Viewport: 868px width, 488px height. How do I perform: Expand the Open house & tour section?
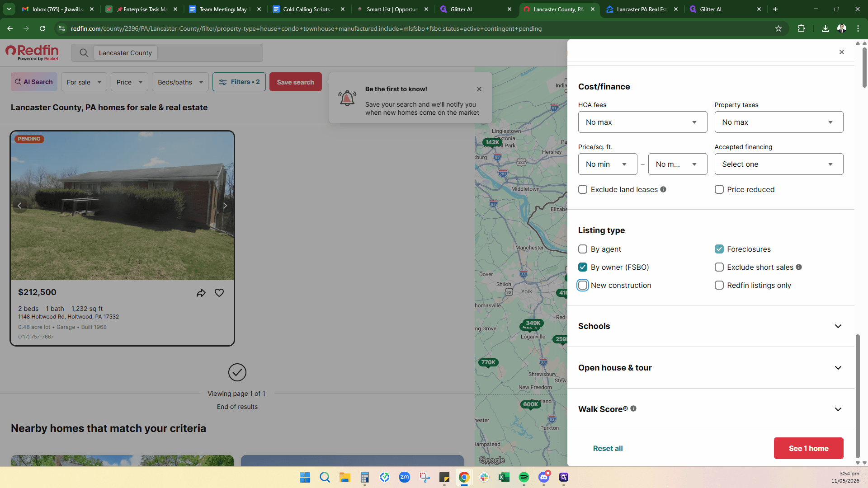(x=711, y=368)
